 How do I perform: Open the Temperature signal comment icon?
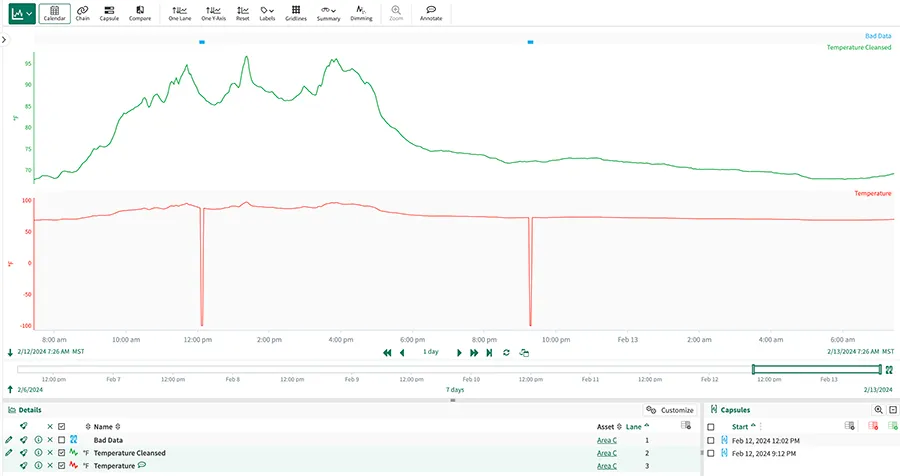click(142, 465)
